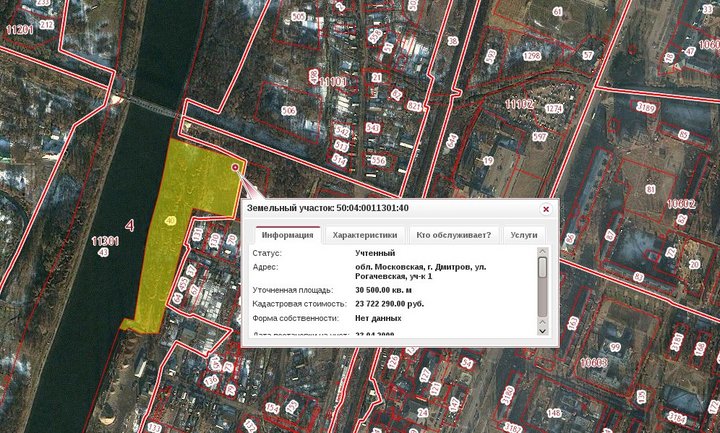Open the Характеристики tab
This screenshot has height=433, width=720.
coord(364,235)
